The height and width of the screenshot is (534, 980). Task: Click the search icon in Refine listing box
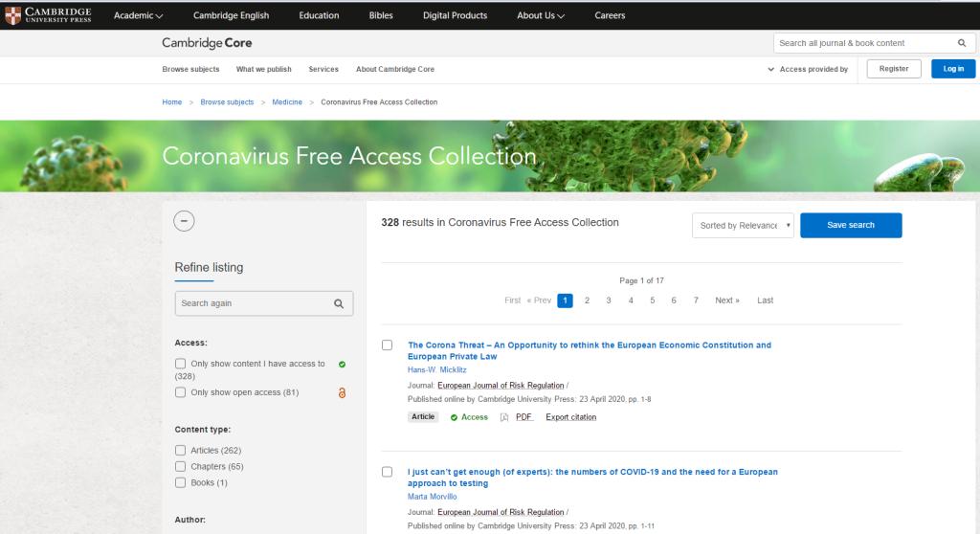[x=339, y=303]
